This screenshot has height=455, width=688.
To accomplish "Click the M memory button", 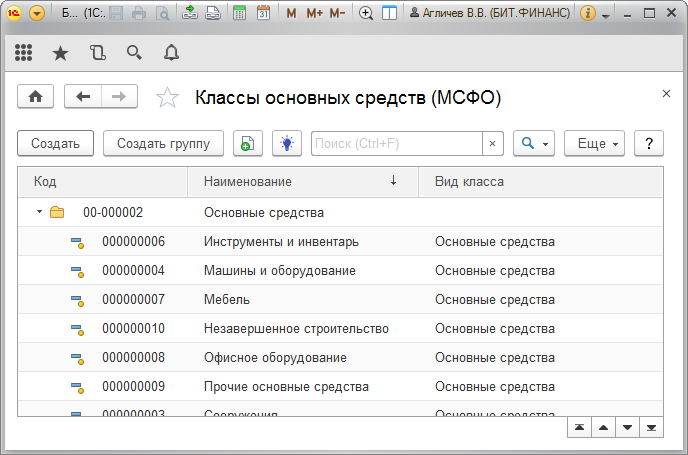I will tap(291, 13).
